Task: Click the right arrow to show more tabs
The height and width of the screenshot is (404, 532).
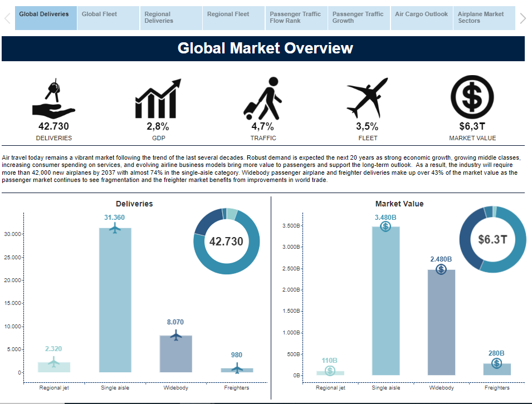Action: point(523,18)
